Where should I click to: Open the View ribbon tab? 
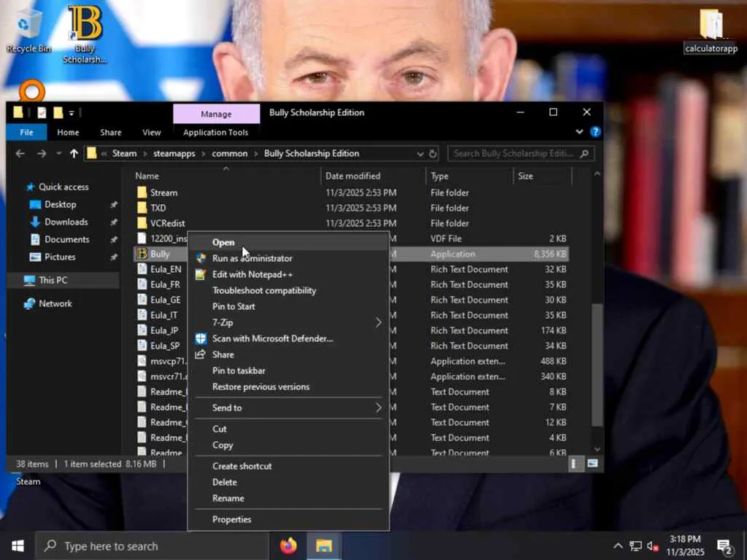point(152,133)
